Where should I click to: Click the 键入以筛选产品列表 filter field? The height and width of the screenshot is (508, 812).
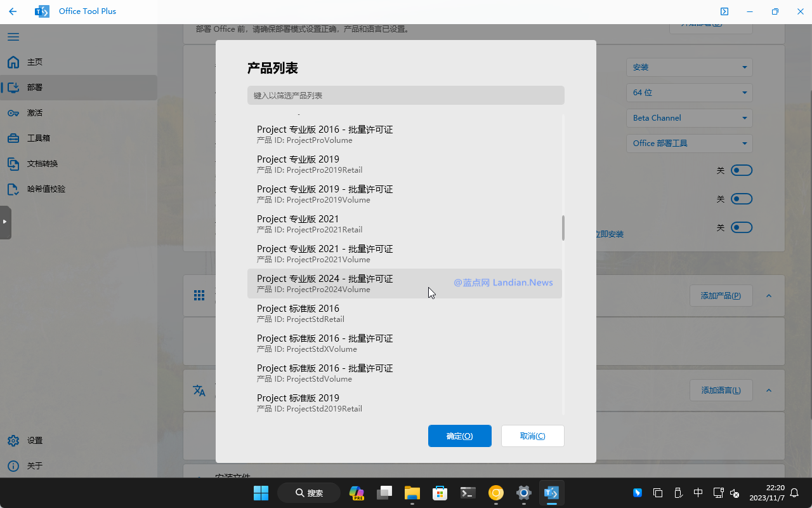click(x=405, y=95)
